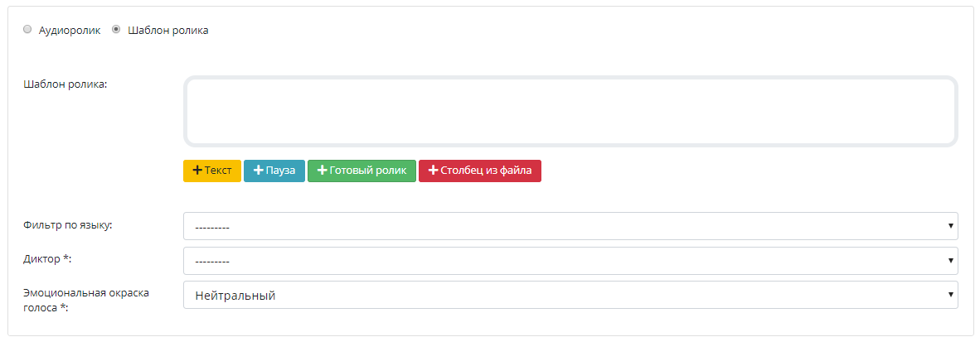Click the Аудиоролик option label
Viewport: 980px width, 337px height.
tap(70, 30)
